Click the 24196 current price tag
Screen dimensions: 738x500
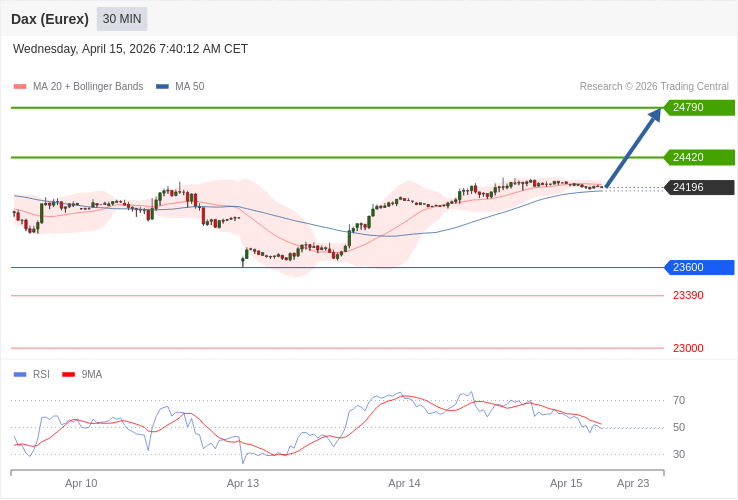pos(699,187)
